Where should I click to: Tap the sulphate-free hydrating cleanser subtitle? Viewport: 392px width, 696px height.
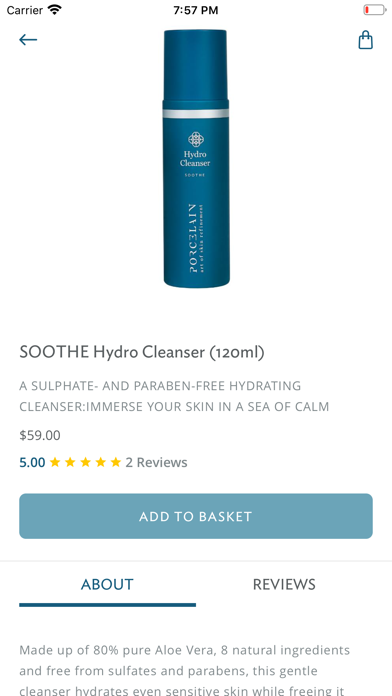[x=174, y=396]
